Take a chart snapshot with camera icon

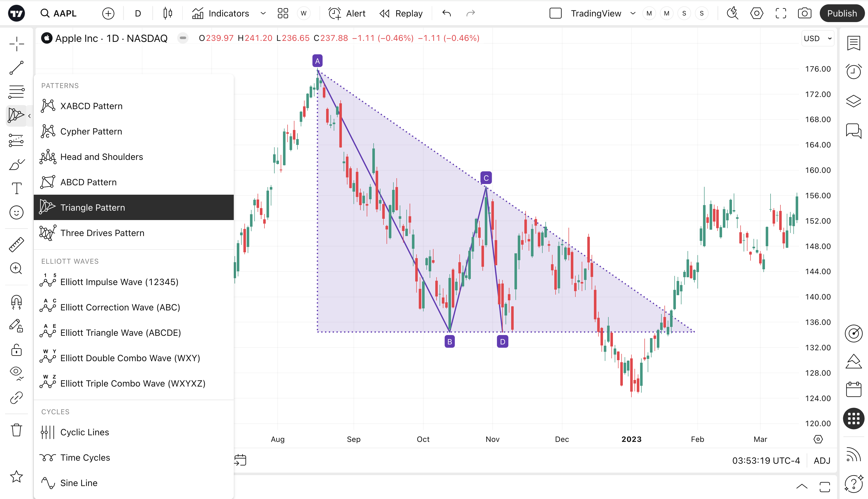(x=804, y=13)
